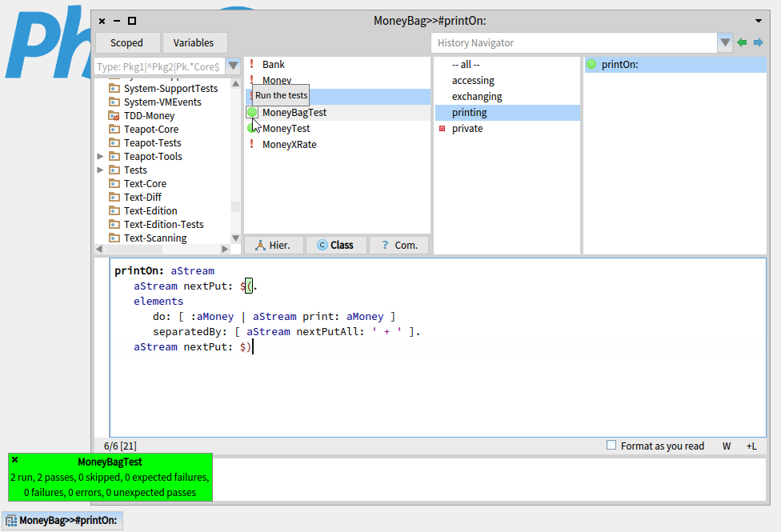Select the exchanging protocol
The image size is (781, 532).
pyautogui.click(x=507, y=96)
